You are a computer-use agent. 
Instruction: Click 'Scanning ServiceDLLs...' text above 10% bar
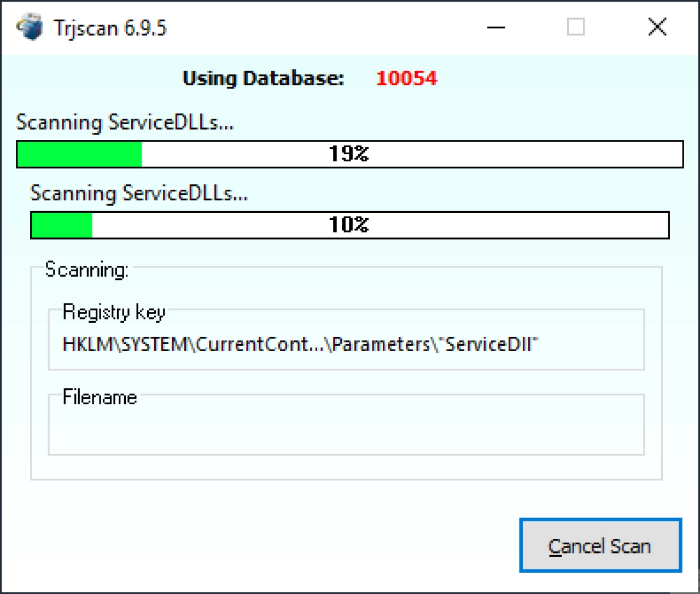tap(139, 194)
